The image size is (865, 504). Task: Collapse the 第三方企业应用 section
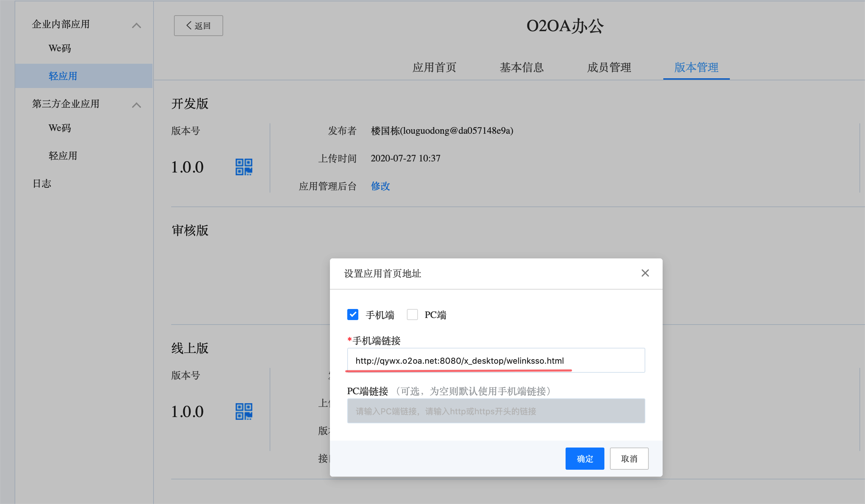pyautogui.click(x=137, y=105)
